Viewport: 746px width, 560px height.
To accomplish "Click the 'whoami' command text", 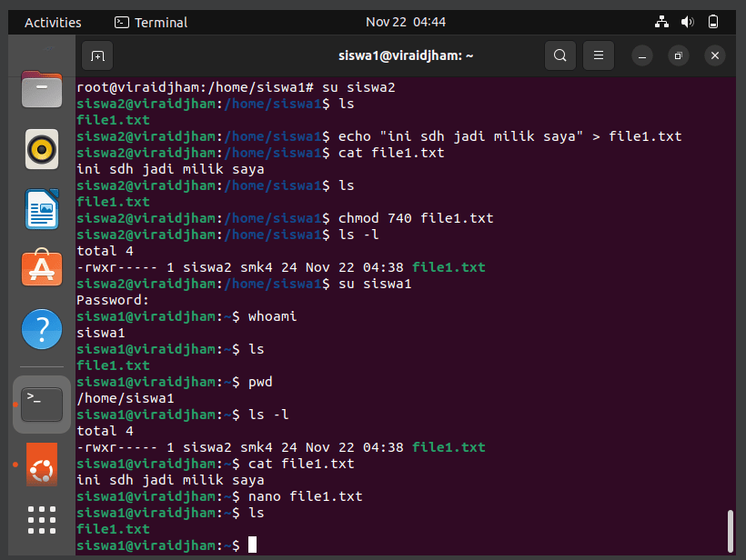I will tap(272, 316).
